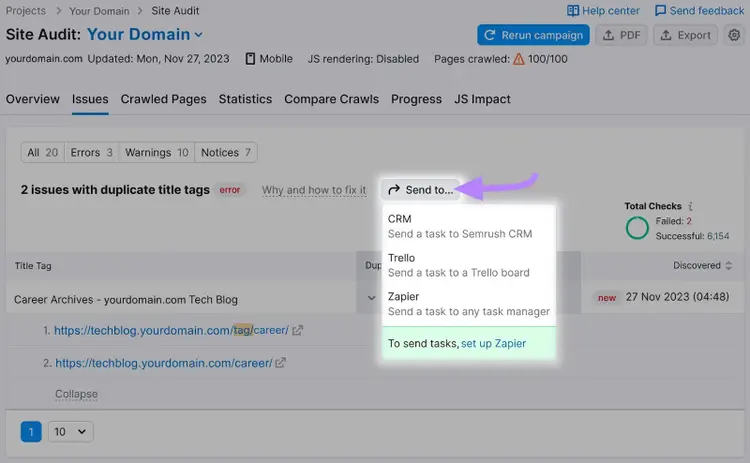Click the Successful: 6,154 count

(x=692, y=236)
